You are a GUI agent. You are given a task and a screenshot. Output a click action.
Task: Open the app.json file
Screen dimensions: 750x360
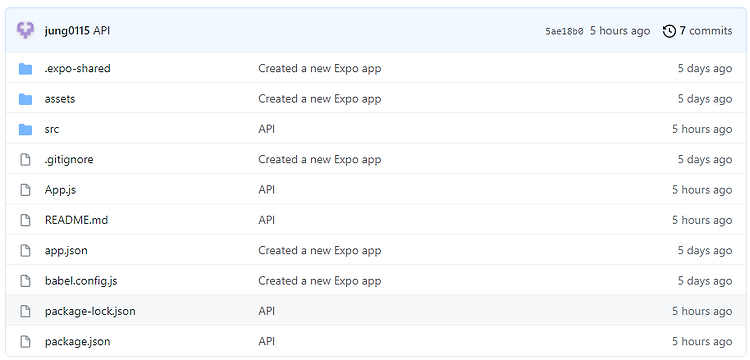pyautogui.click(x=66, y=251)
